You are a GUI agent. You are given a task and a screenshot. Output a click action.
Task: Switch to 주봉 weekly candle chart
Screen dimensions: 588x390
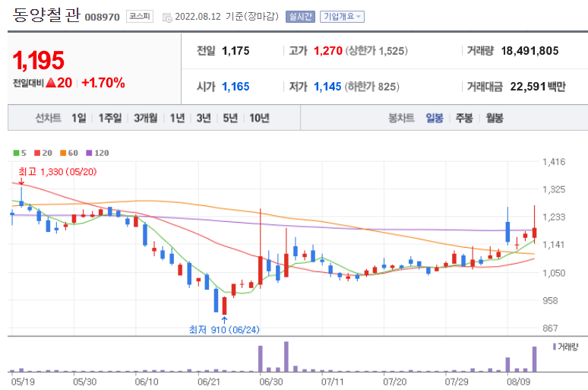pyautogui.click(x=464, y=119)
